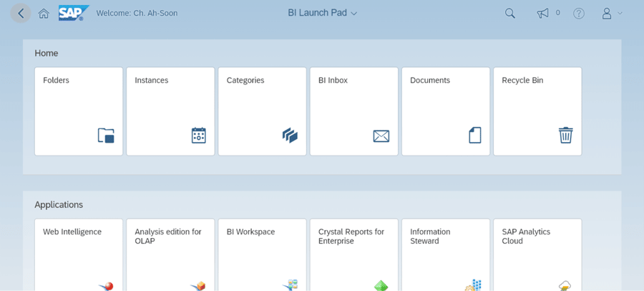
Task: Open notifications megaphone icon
Action: point(542,14)
